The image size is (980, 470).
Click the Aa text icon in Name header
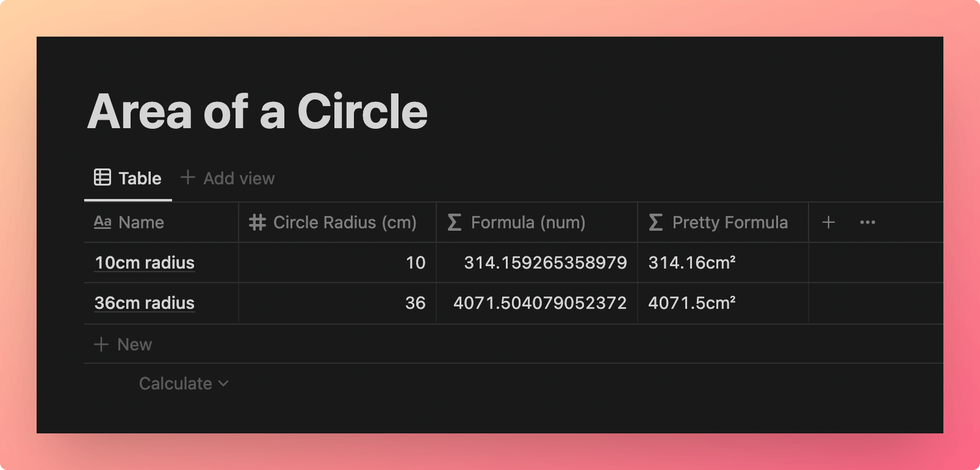coord(103,222)
